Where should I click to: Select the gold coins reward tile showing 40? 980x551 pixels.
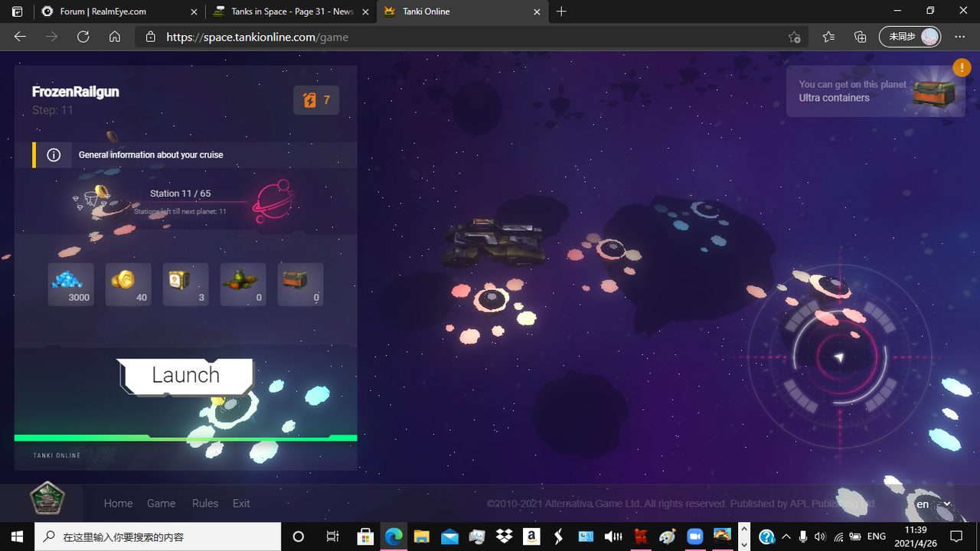pyautogui.click(x=129, y=284)
